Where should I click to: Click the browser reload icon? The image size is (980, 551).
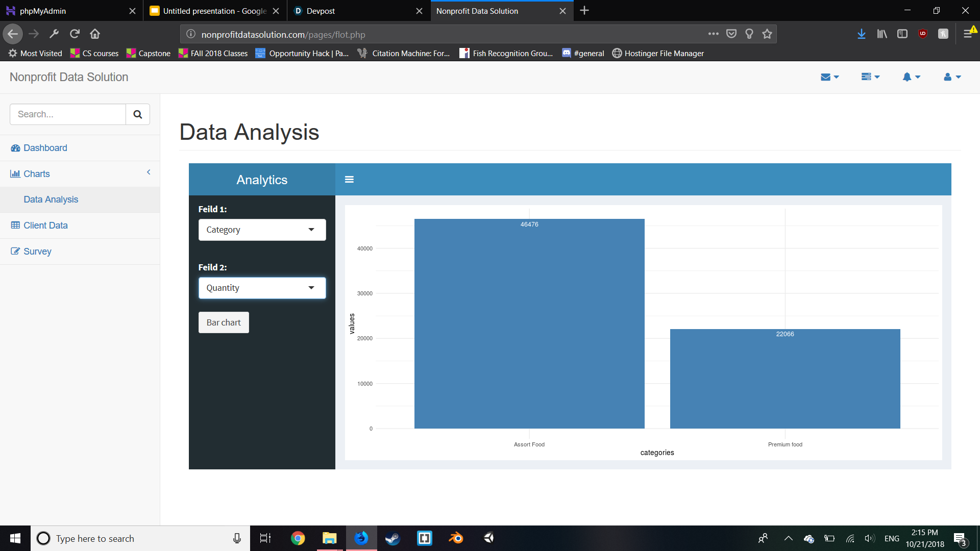[x=75, y=34]
